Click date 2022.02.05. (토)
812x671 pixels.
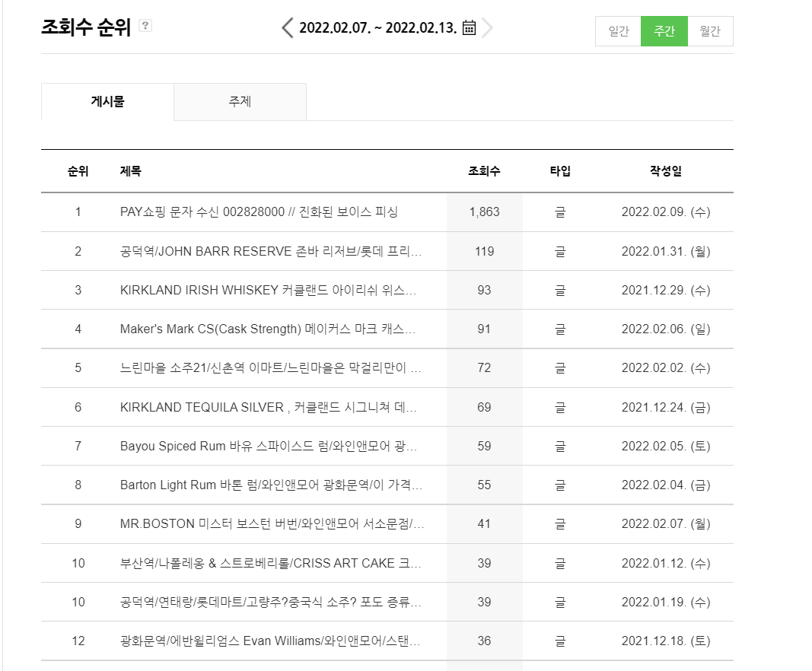(x=666, y=446)
